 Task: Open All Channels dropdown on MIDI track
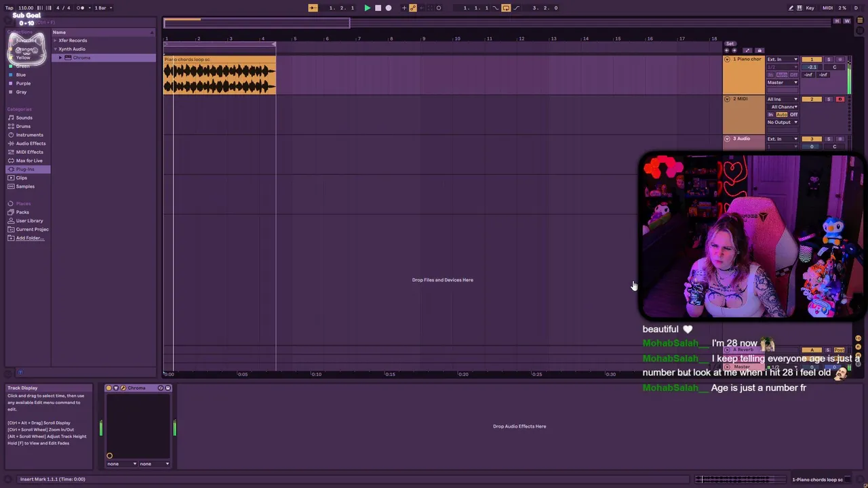783,106
